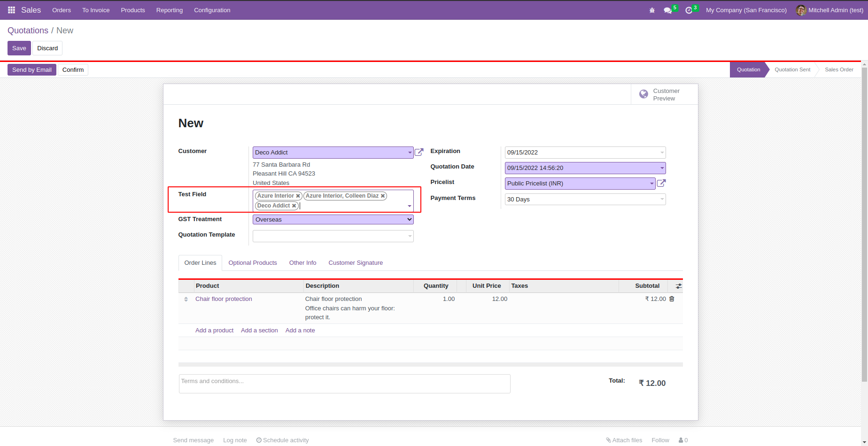Screen dimensions: 868x446
Task: Click the Add a product link
Action: (x=214, y=331)
